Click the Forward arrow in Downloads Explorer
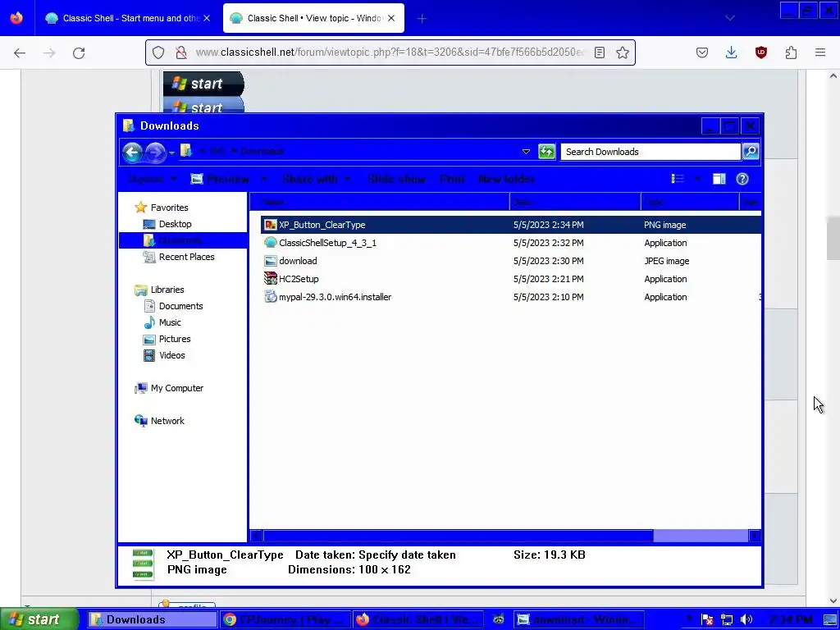 pos(155,152)
